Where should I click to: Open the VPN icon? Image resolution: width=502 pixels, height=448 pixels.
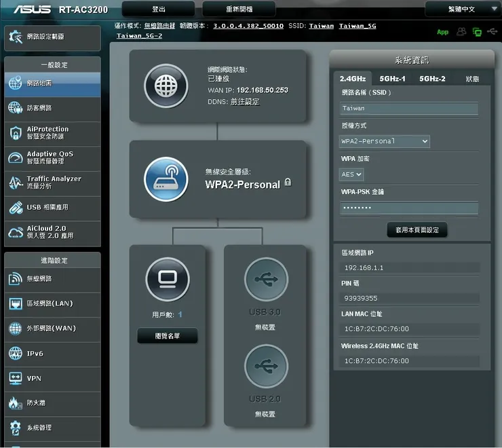(16, 379)
